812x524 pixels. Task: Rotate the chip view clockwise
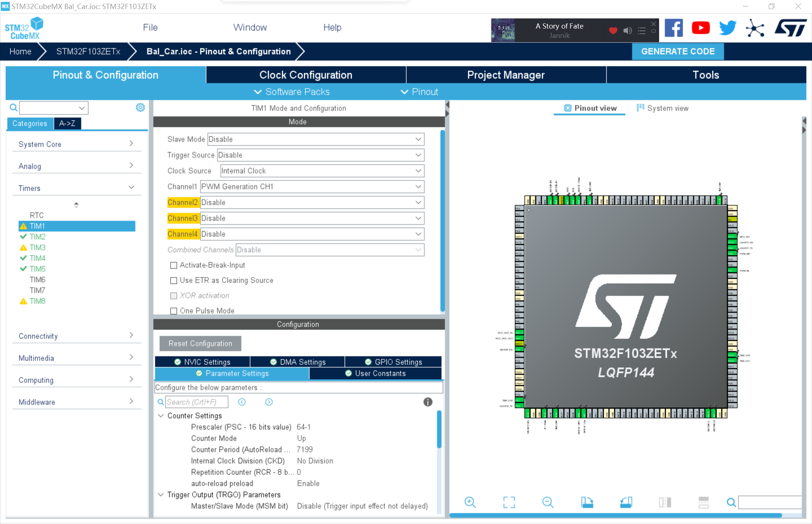point(587,502)
